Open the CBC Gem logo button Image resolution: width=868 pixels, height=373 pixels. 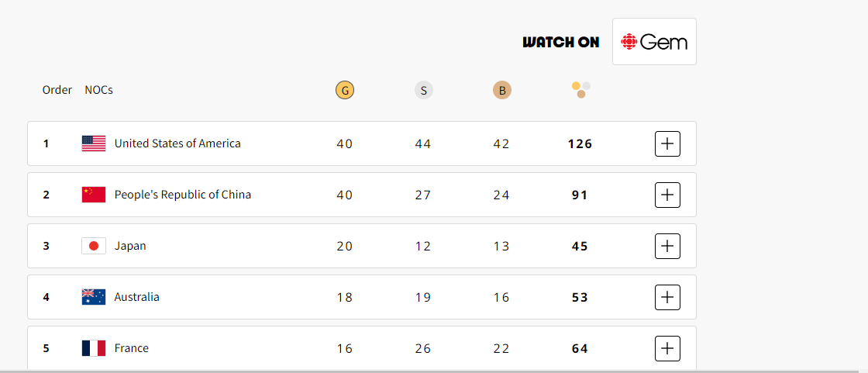[654, 42]
